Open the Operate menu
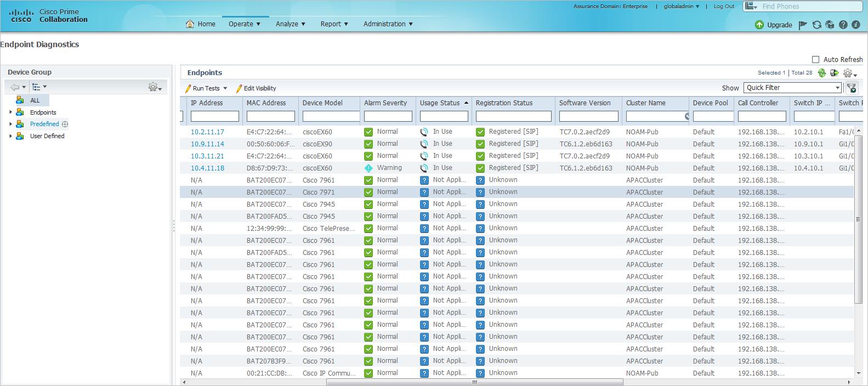The image size is (868, 386). pos(245,24)
